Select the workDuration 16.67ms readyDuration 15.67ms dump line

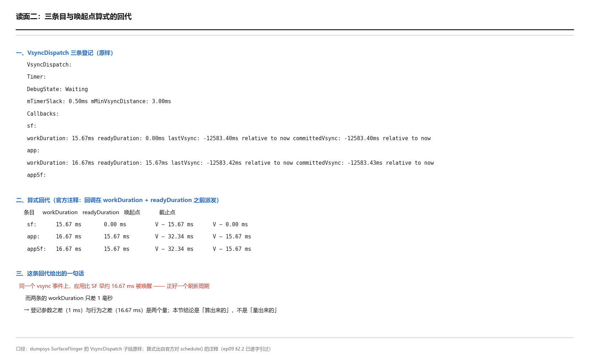pos(230,163)
